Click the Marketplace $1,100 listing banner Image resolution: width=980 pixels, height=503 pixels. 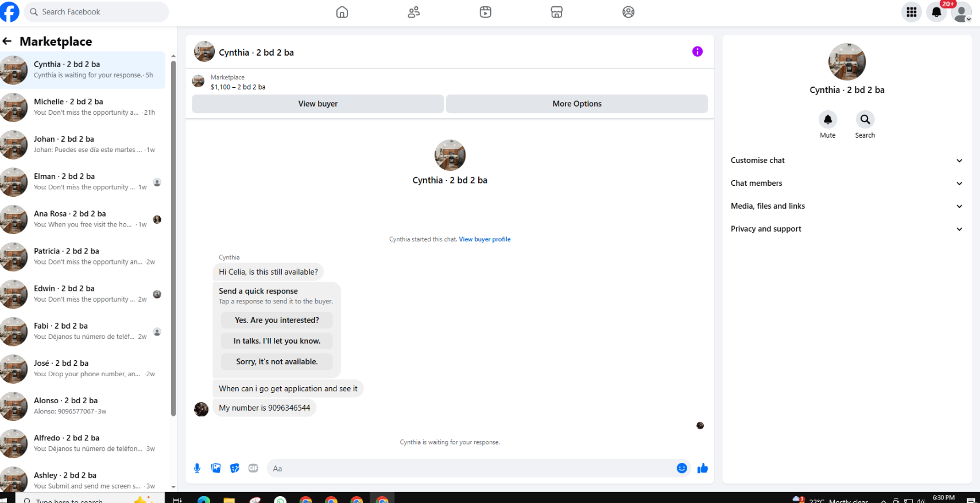click(450, 82)
